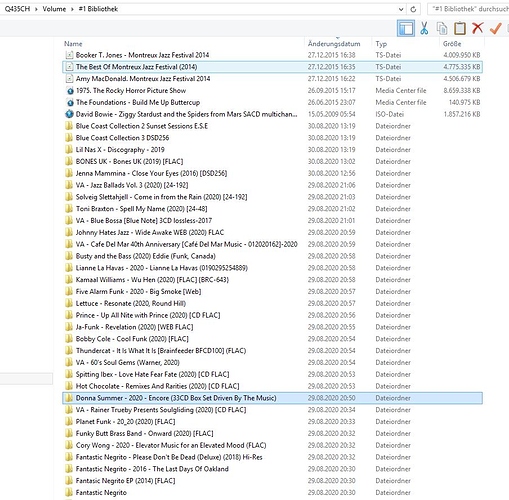Viewport: 509px width, 500px height.
Task: Sort by the Name column header
Action: click(x=73, y=44)
